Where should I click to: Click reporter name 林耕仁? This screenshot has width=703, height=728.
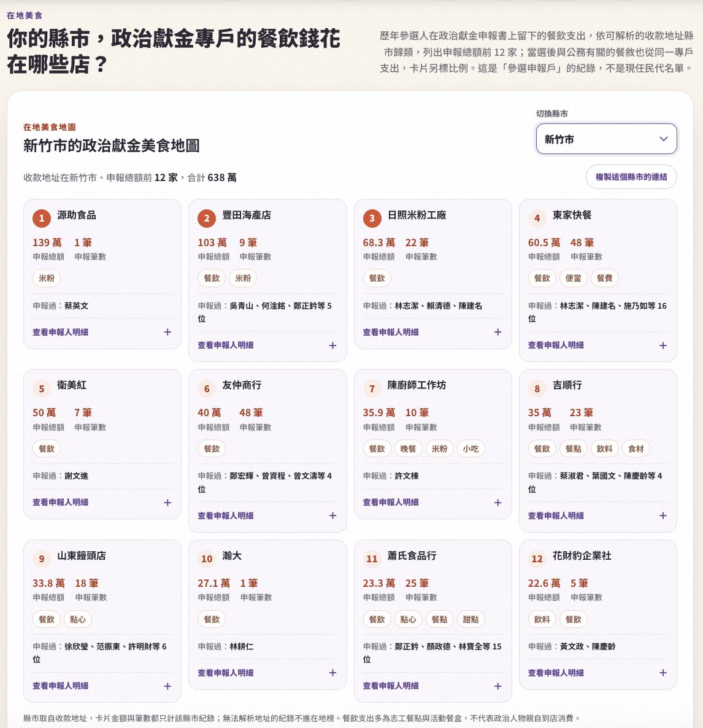click(241, 646)
